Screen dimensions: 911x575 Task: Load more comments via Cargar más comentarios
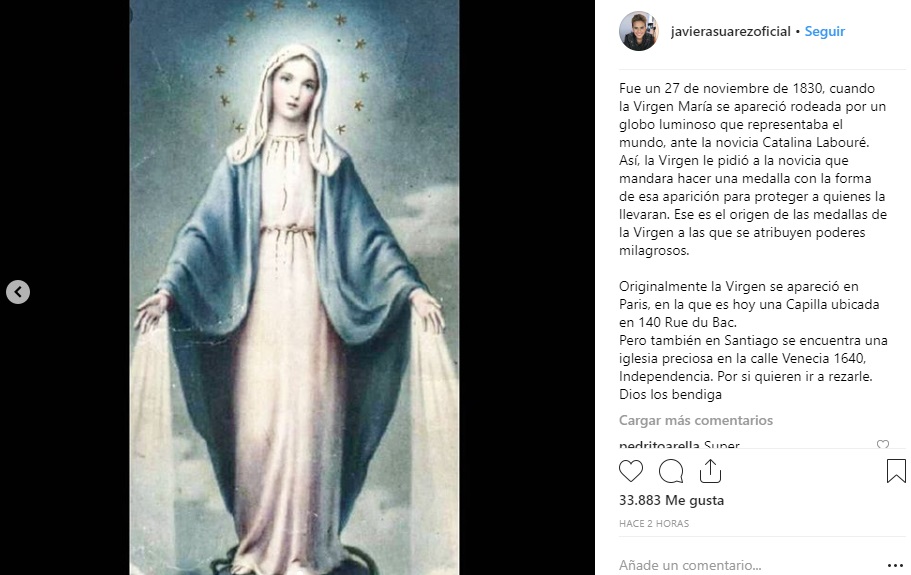(x=695, y=420)
